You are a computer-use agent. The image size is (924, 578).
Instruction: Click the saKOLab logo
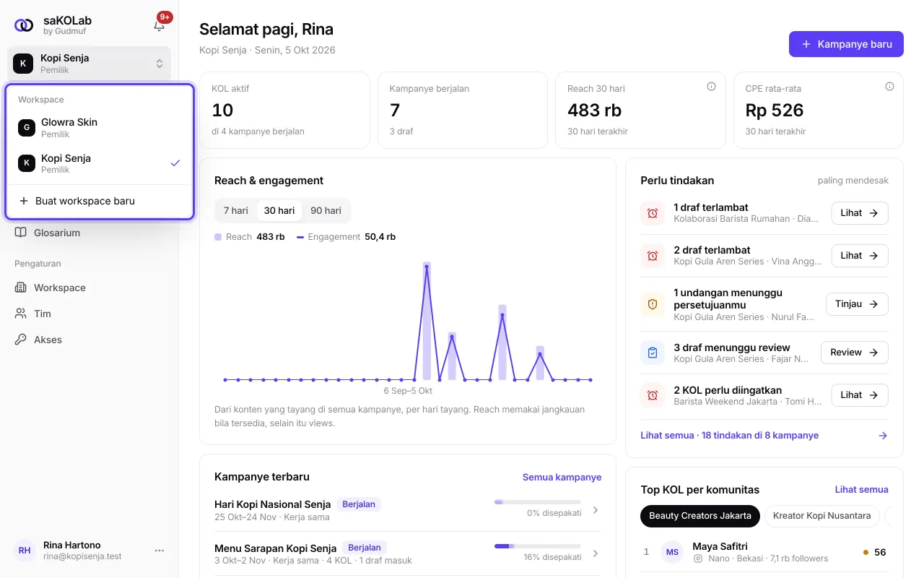24,25
